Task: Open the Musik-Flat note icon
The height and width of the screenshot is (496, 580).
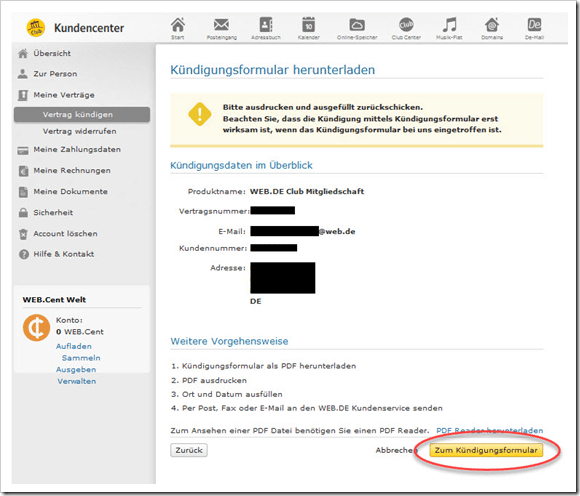Action: coord(449,25)
